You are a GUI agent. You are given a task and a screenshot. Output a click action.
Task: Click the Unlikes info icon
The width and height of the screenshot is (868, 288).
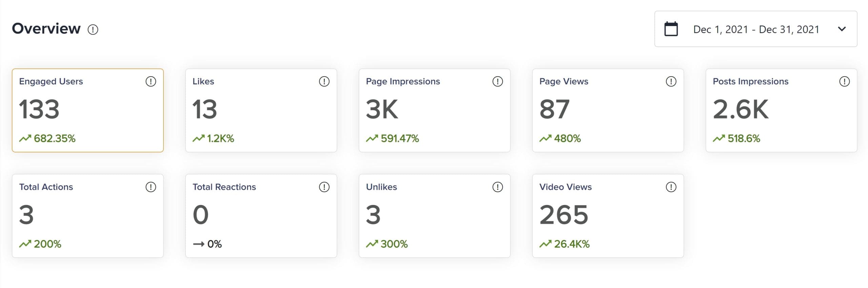click(497, 187)
